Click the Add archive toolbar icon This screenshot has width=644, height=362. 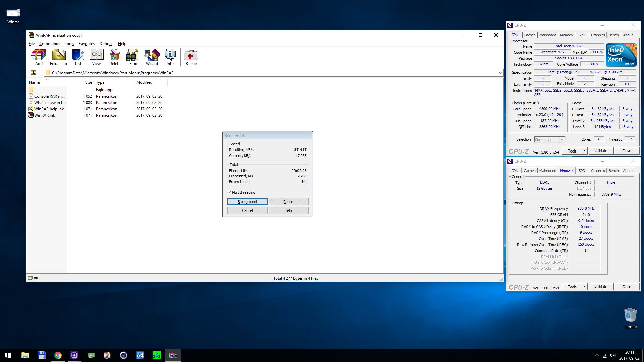[x=39, y=57]
